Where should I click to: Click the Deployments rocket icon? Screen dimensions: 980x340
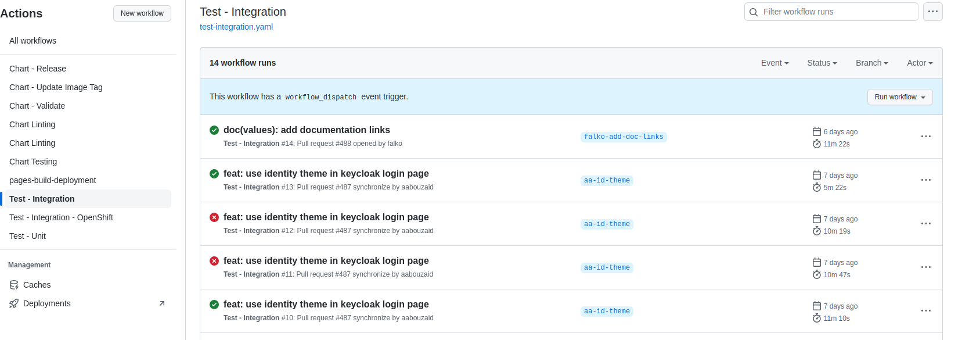point(14,303)
